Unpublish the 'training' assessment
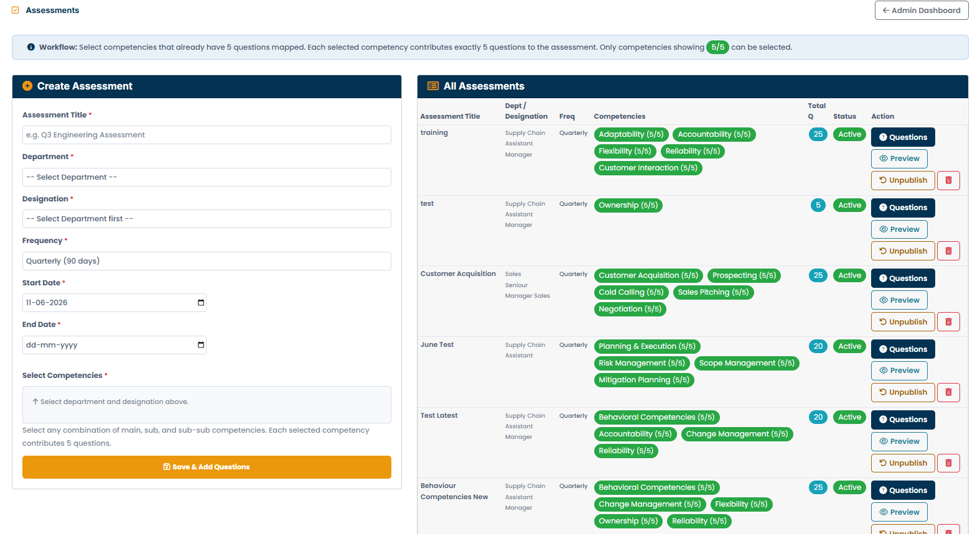This screenshot has width=980, height=534. point(903,180)
